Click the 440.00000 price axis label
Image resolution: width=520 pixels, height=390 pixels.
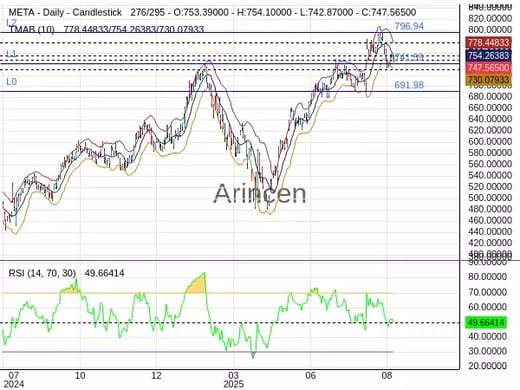coord(490,231)
